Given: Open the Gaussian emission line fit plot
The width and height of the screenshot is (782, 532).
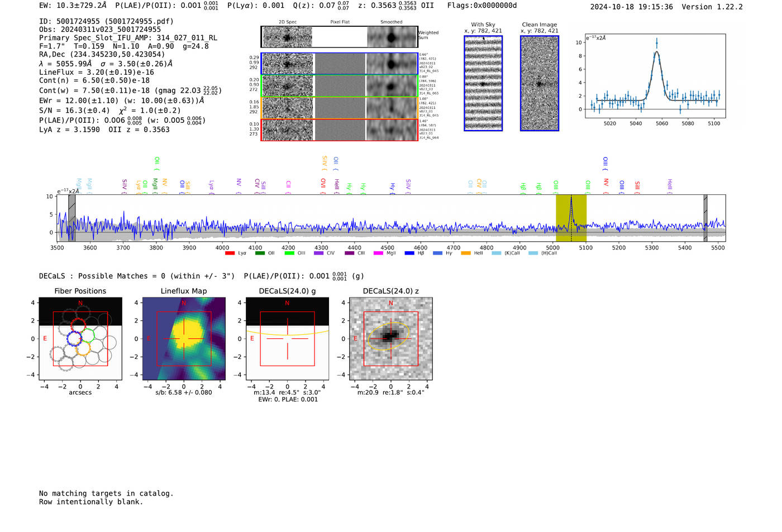Looking at the screenshot, I should pyautogui.click(x=655, y=76).
